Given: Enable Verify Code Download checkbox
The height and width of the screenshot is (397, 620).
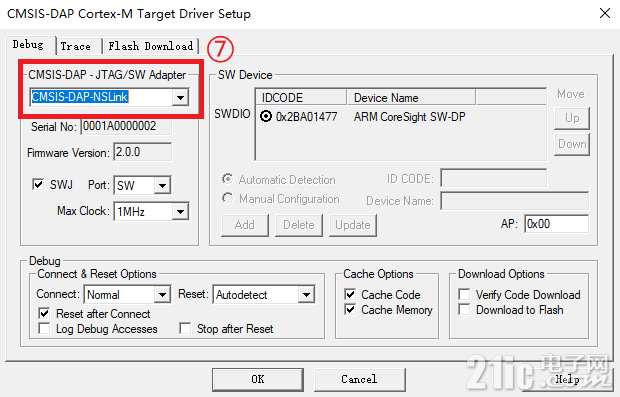Looking at the screenshot, I should [x=464, y=295].
